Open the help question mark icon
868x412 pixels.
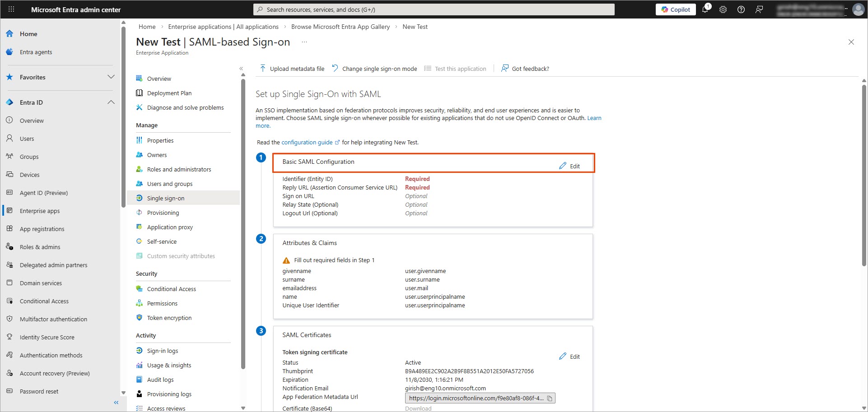tap(741, 9)
